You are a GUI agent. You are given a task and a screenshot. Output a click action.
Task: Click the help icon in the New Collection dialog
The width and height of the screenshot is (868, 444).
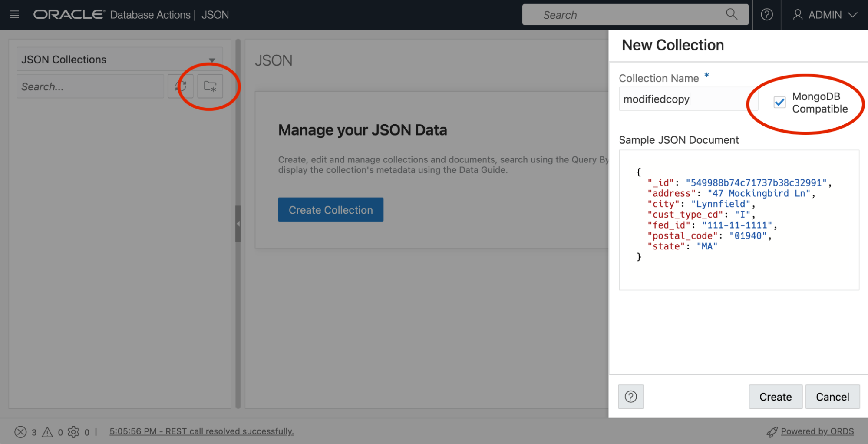630,397
